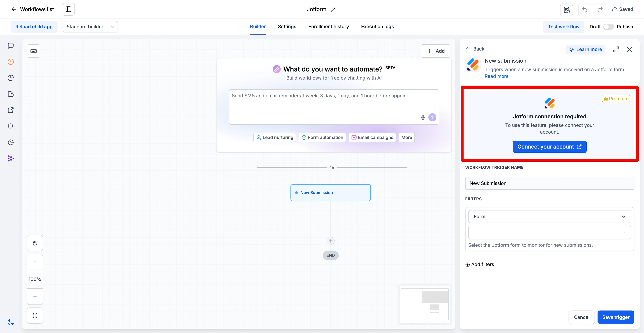Click the canvas minimap thumbnail

click(x=424, y=304)
